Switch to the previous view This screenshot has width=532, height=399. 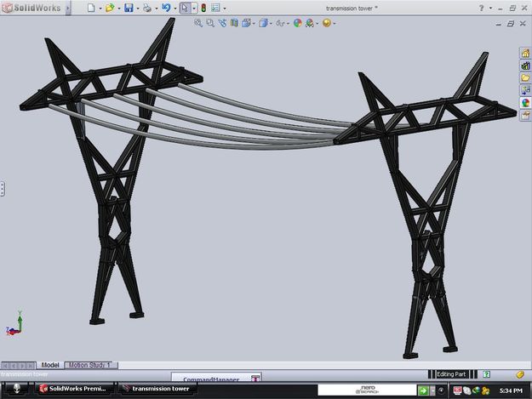tap(222, 23)
